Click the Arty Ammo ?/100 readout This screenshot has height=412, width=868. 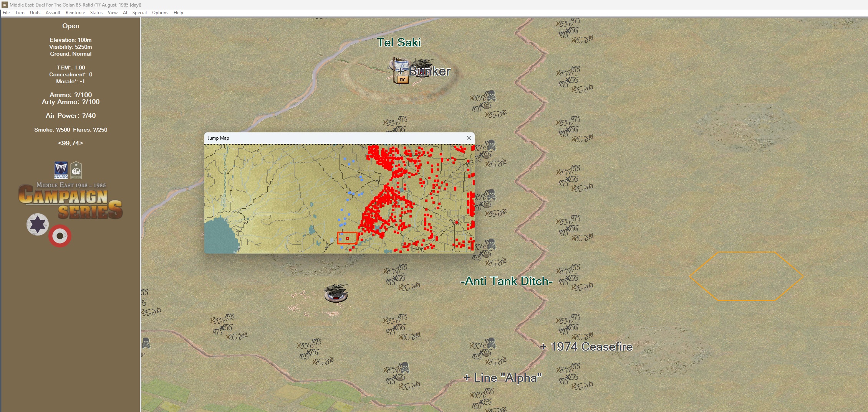click(71, 102)
